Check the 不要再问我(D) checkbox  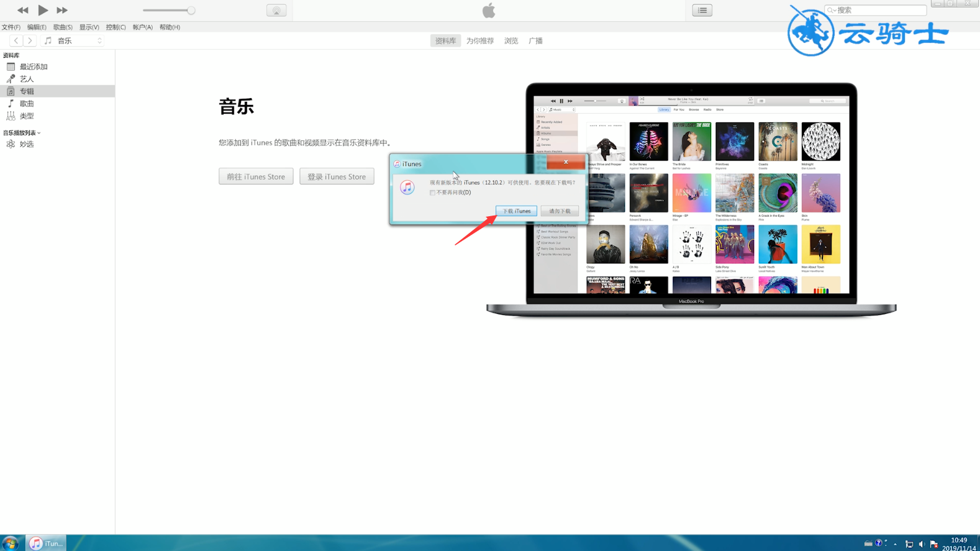(432, 193)
